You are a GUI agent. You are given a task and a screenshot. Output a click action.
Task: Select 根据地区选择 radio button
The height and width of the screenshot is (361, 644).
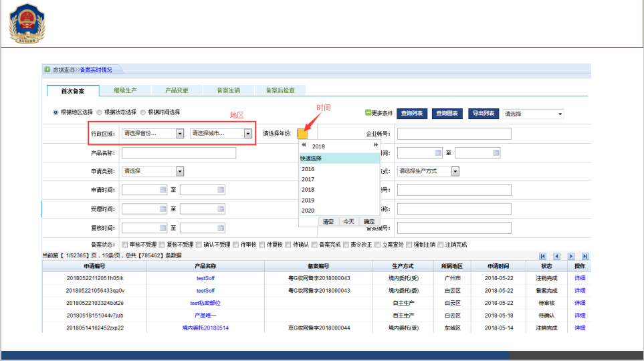56,112
